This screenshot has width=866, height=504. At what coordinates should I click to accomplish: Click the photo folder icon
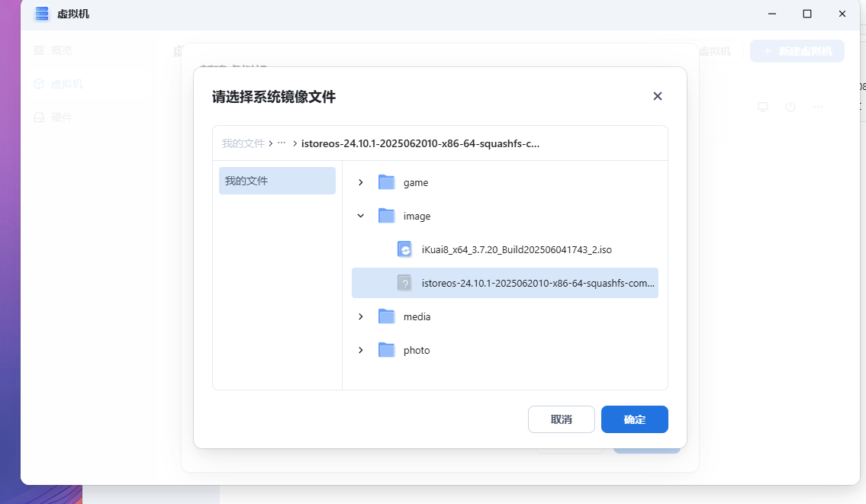tap(387, 350)
